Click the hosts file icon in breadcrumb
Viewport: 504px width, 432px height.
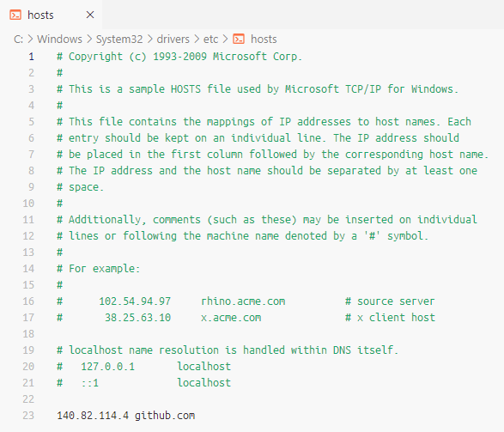[239, 39]
